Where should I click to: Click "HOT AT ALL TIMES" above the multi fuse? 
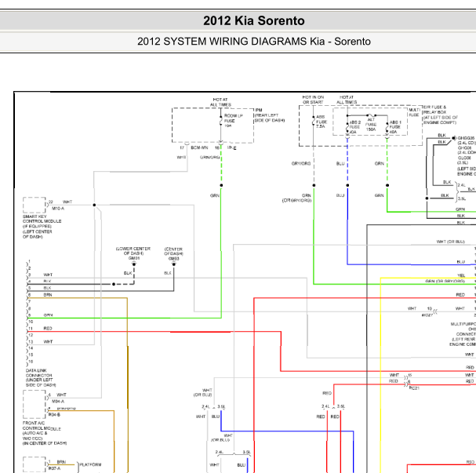pos(347,100)
